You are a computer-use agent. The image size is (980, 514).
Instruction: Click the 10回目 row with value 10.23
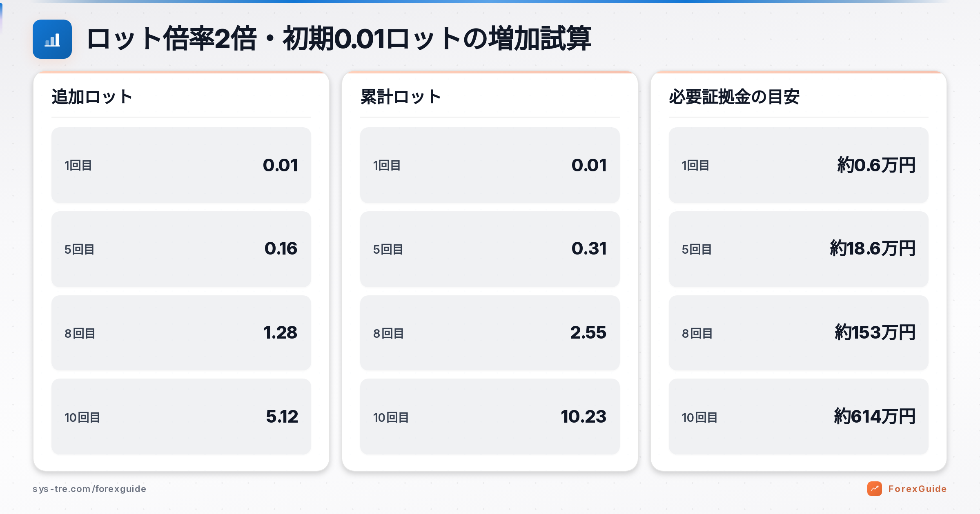pyautogui.click(x=490, y=417)
